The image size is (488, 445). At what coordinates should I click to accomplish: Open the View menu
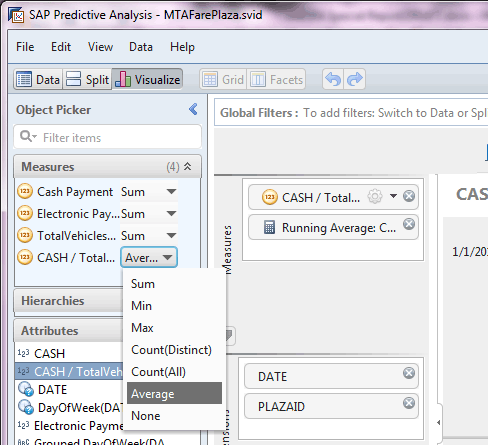click(x=100, y=47)
